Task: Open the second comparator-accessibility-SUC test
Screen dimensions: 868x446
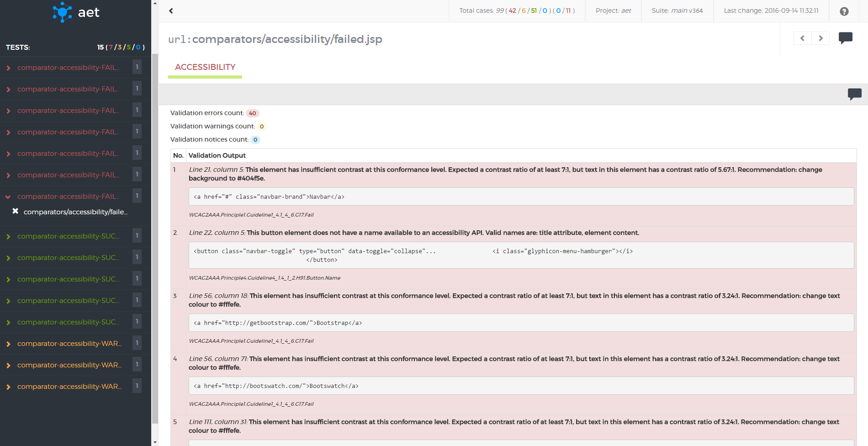Action: [68, 258]
